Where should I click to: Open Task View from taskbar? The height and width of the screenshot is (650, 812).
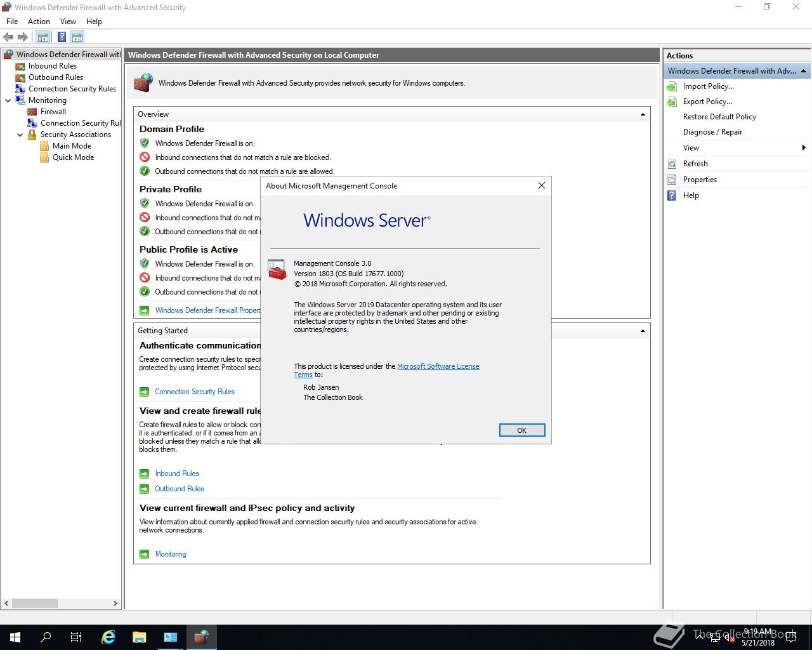point(76,637)
